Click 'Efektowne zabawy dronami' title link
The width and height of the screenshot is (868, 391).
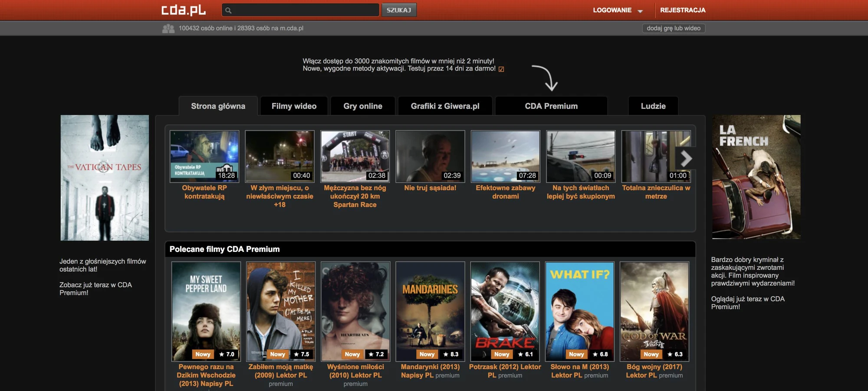coord(506,192)
